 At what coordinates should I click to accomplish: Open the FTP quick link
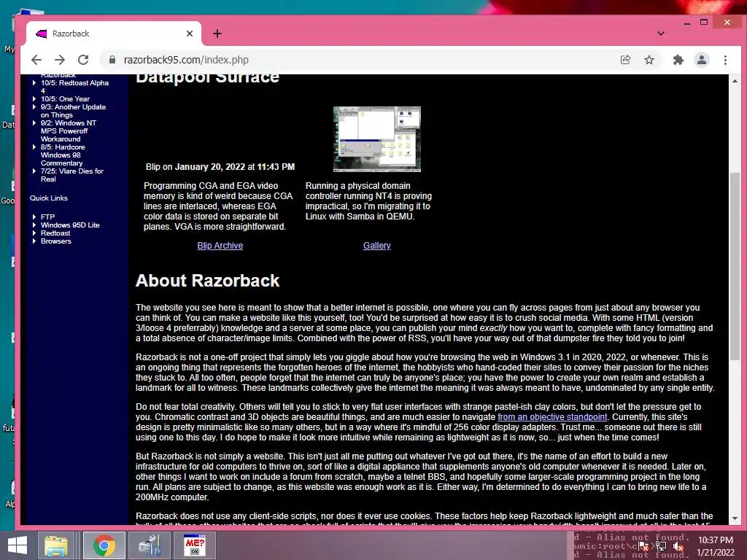pyautogui.click(x=47, y=217)
